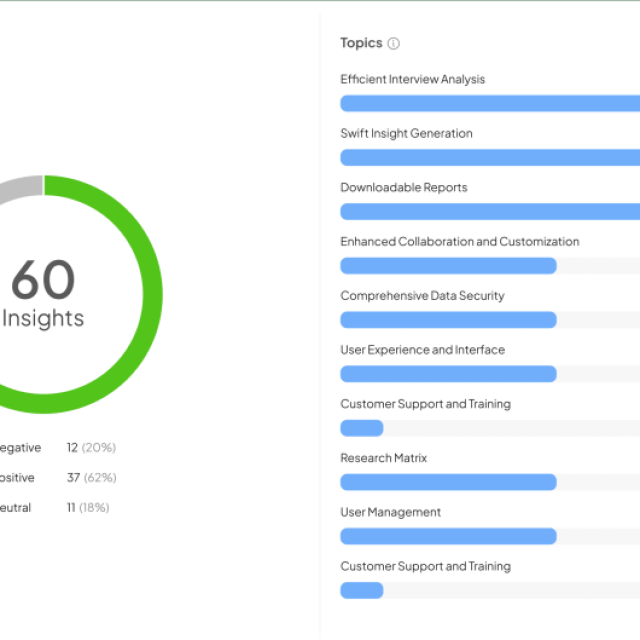Click the 60 Insights total
Viewport: 640px width, 640px height.
click(43, 294)
